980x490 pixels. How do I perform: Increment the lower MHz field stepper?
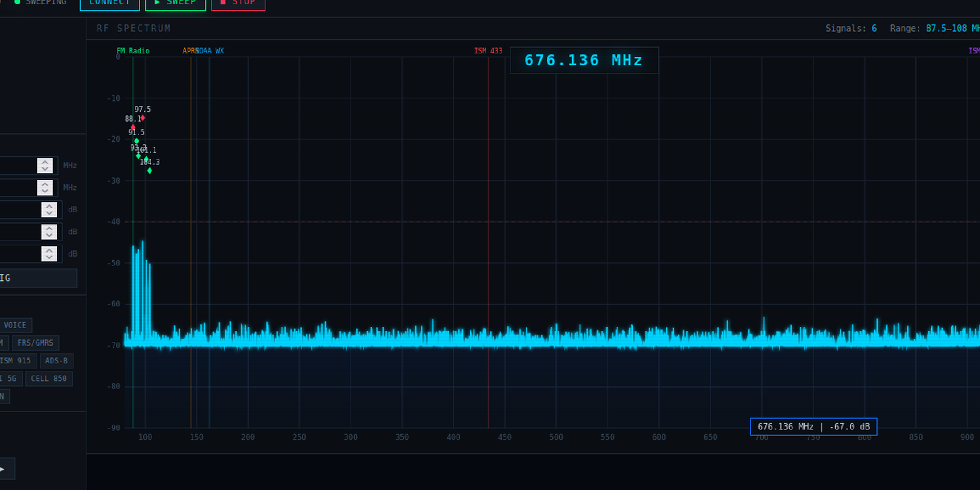(45, 184)
